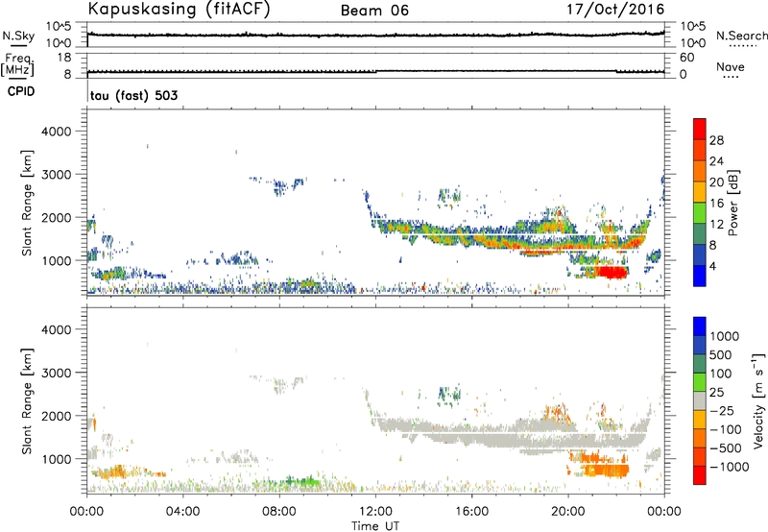Select the 500 label on Velocity colorbar

click(x=721, y=355)
